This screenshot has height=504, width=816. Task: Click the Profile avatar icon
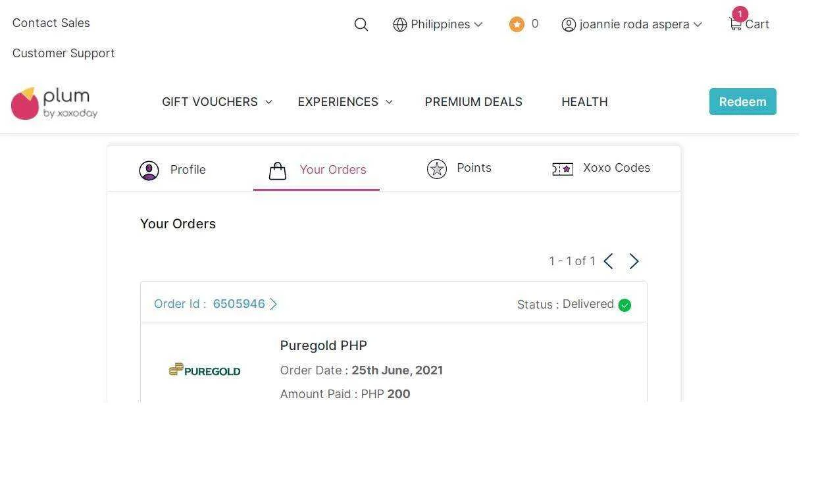coord(149,170)
